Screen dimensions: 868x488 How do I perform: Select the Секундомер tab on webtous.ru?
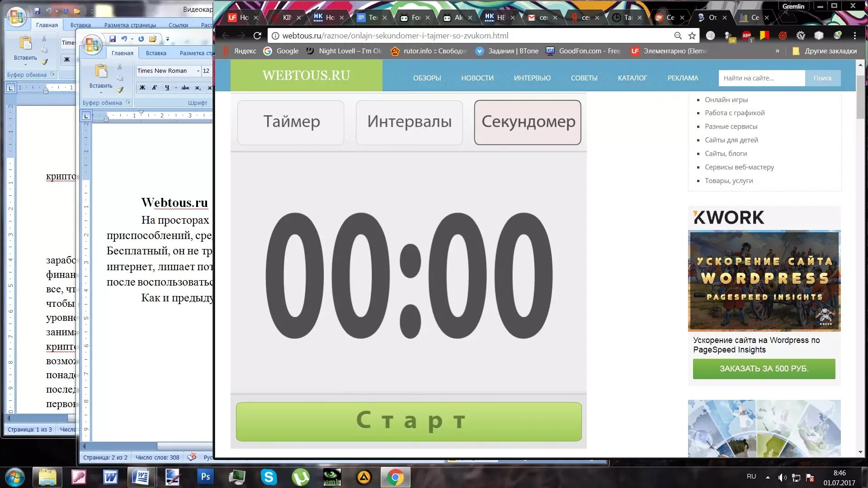[528, 122]
